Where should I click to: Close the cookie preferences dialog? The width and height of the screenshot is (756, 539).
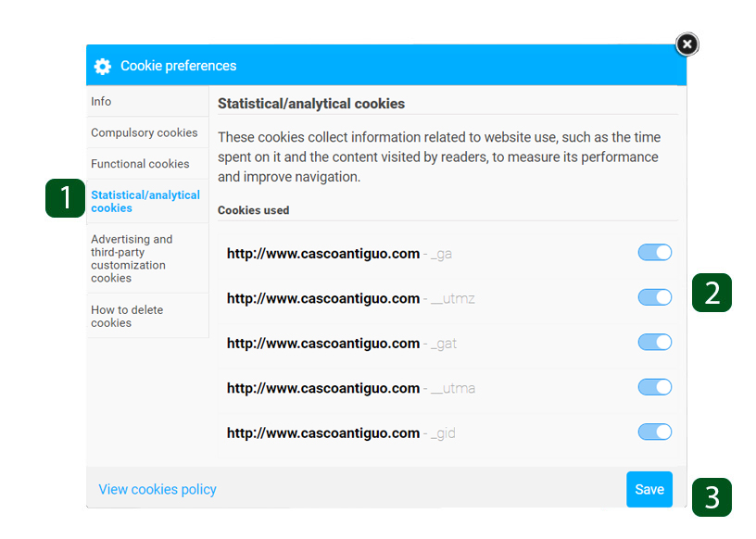click(x=687, y=44)
